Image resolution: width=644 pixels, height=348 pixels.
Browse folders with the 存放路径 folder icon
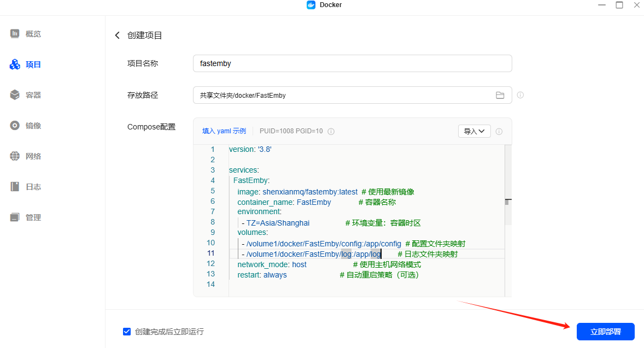500,95
